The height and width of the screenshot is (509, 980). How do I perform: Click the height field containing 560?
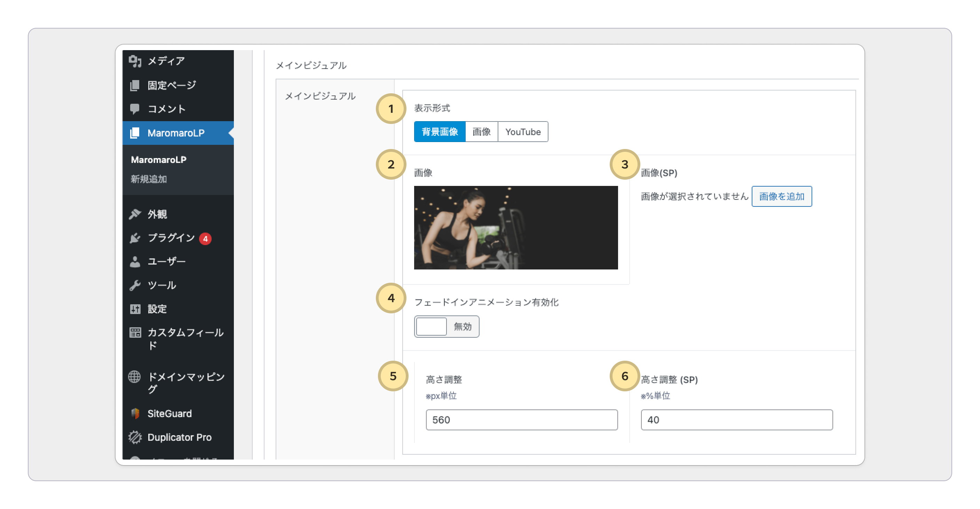(521, 420)
